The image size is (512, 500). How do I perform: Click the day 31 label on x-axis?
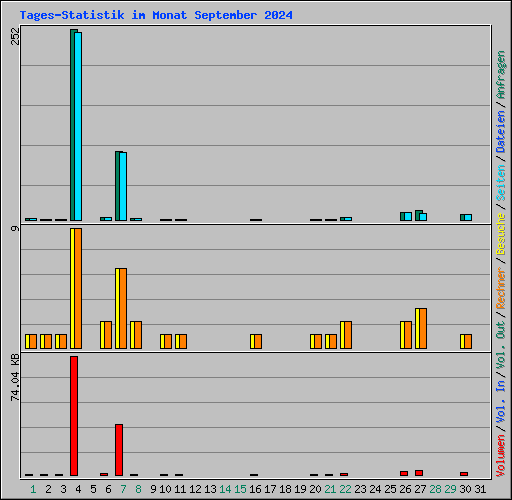[x=480, y=489]
